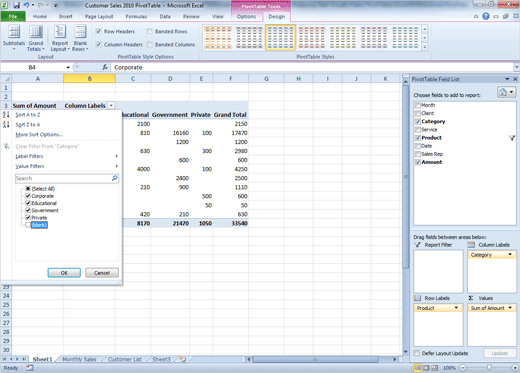
Task: Open the Blank Rows menu
Action: pos(80,38)
